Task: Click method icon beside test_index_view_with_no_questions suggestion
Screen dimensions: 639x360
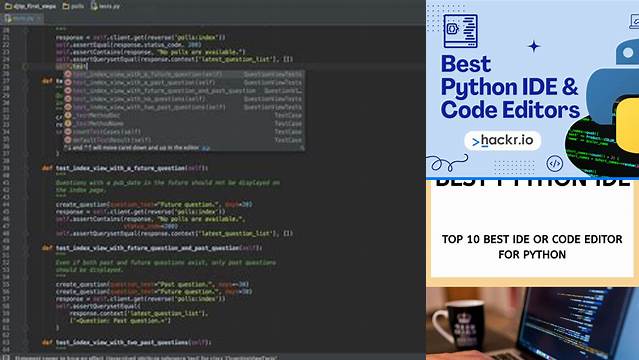Action: pyautogui.click(x=68, y=99)
